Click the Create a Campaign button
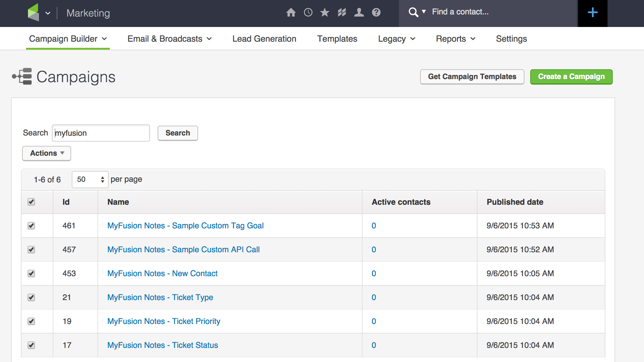This screenshot has width=644, height=362. click(x=571, y=77)
